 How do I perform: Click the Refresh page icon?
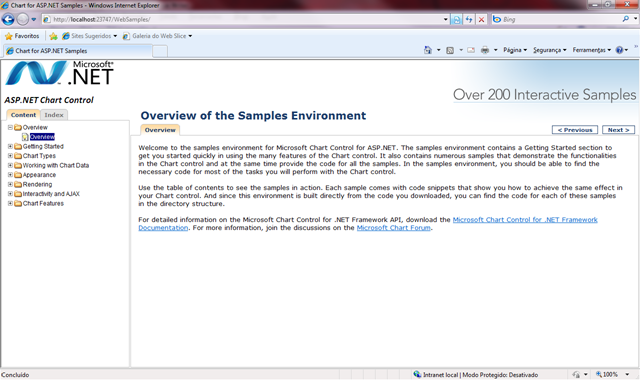coord(469,19)
